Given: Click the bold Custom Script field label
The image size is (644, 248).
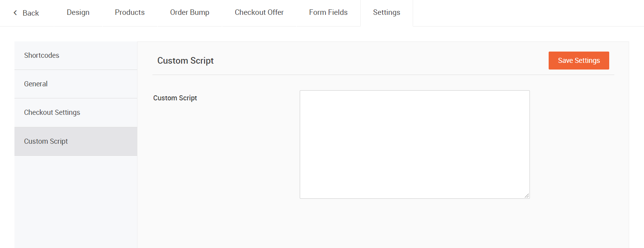Looking at the screenshot, I should point(175,98).
